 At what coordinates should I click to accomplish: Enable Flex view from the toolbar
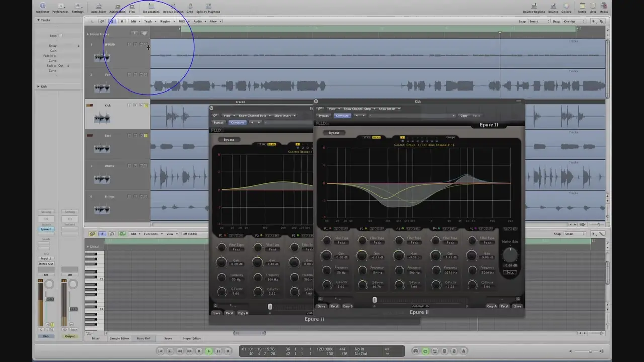pos(132,8)
